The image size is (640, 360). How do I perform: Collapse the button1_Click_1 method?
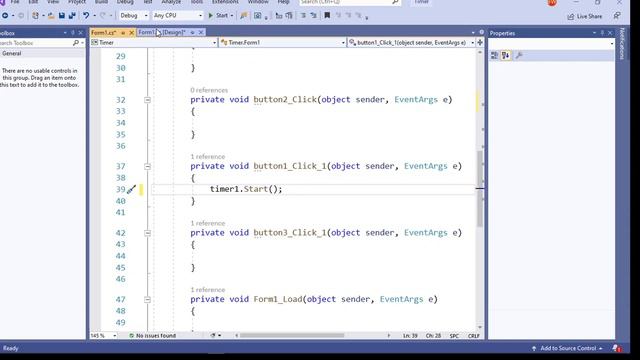click(x=147, y=167)
